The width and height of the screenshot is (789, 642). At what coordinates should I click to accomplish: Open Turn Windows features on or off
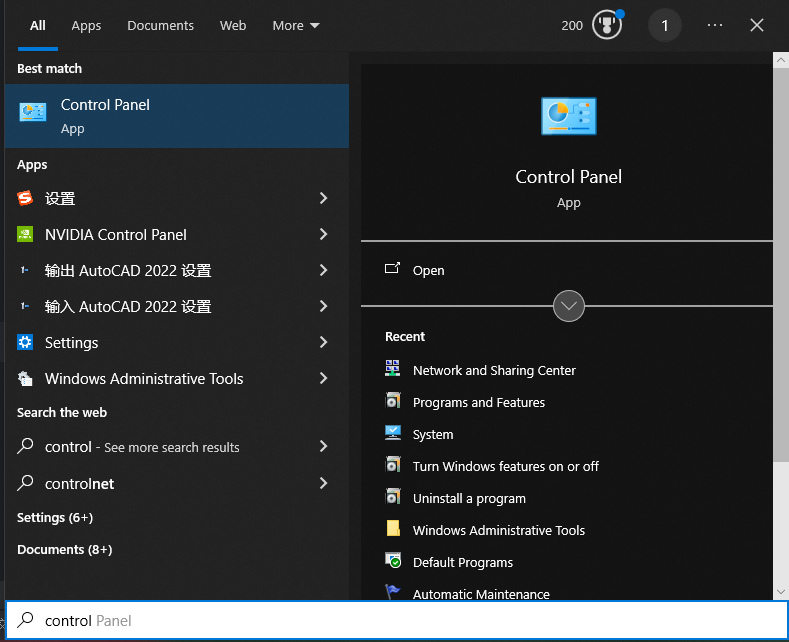(x=506, y=466)
